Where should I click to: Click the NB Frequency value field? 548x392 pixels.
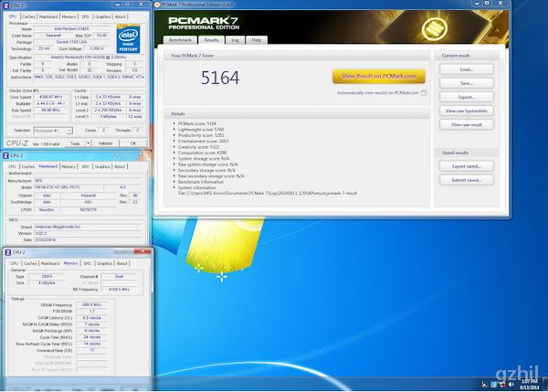119,290
